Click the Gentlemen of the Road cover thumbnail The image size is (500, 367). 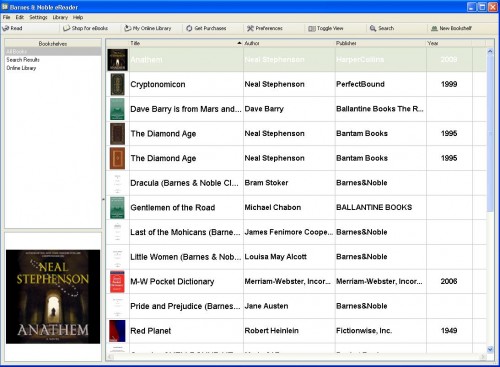117,208
